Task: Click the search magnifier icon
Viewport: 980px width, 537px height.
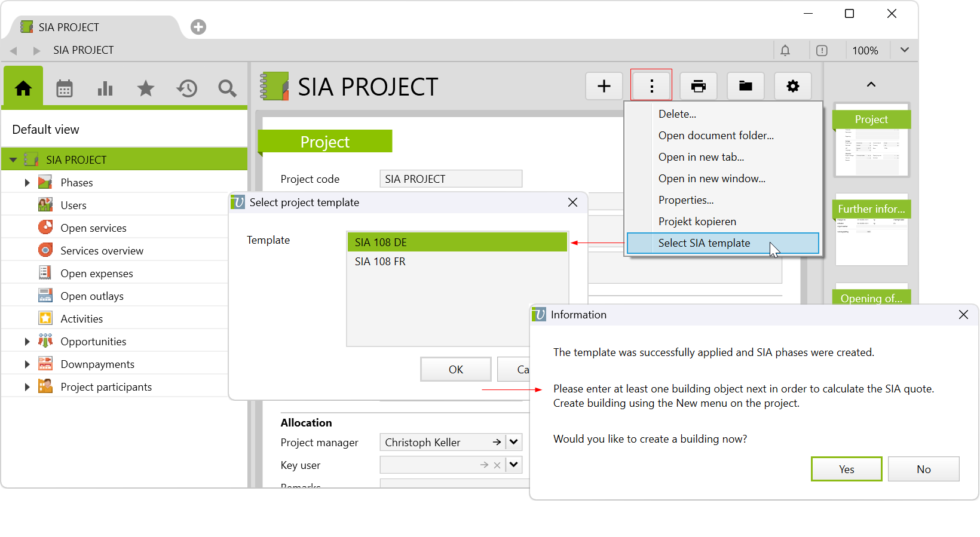Action: [227, 89]
